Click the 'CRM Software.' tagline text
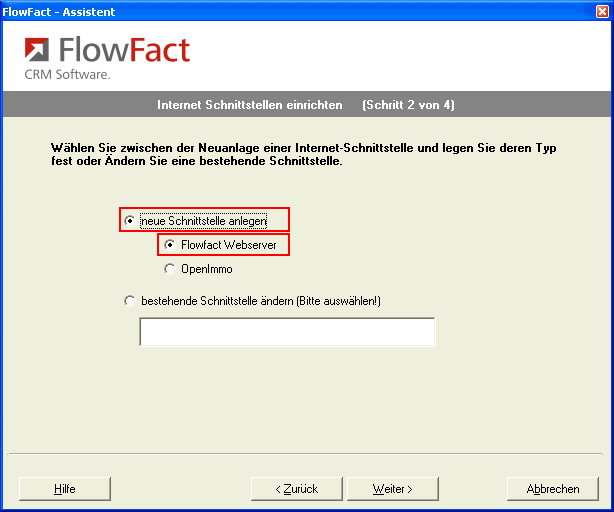This screenshot has height=512, width=614. click(67, 74)
